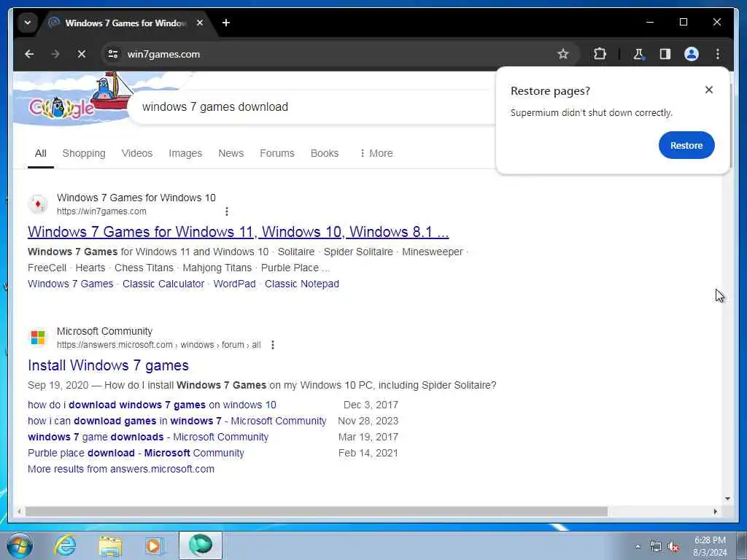Click the horizontal scrollbar thumb
This screenshot has width=747, height=560.
pyautogui.click(x=317, y=511)
